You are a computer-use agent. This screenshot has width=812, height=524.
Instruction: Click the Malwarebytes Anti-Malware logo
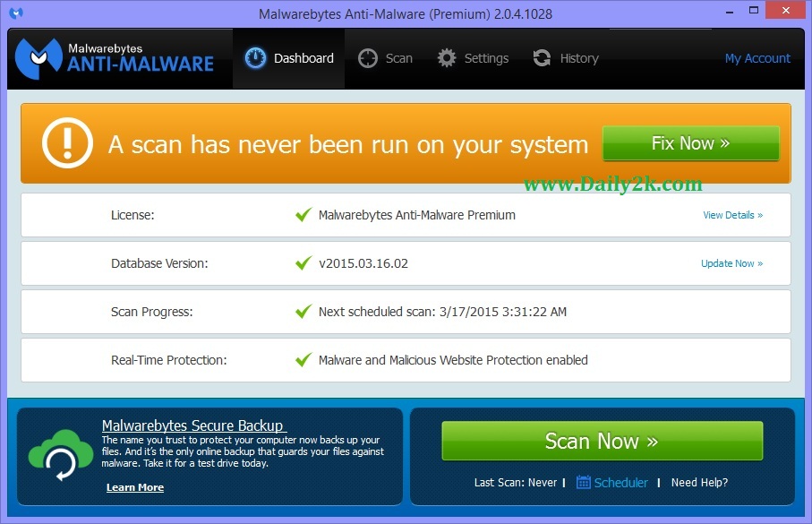coord(115,58)
